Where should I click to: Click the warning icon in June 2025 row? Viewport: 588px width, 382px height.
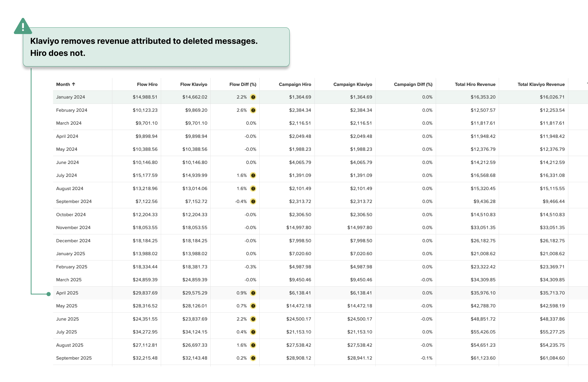(x=253, y=319)
